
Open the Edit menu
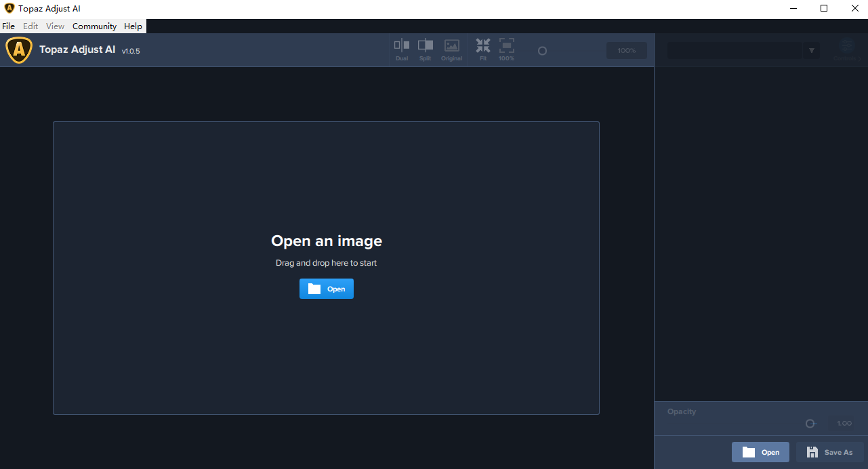[30, 26]
